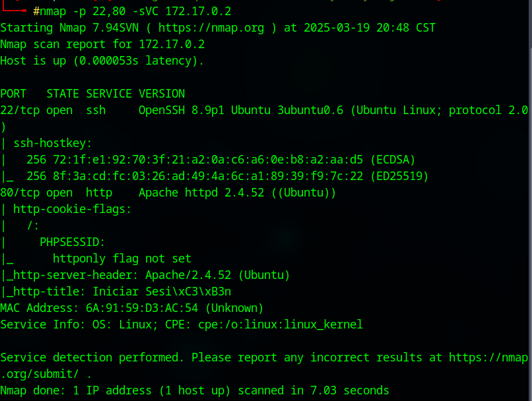Click the PORT column header

pos(13,94)
